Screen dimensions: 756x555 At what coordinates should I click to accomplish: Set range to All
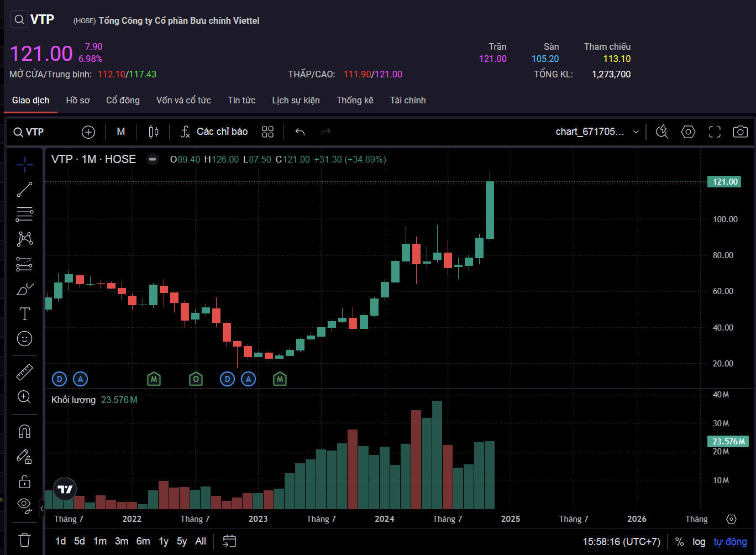tap(201, 541)
